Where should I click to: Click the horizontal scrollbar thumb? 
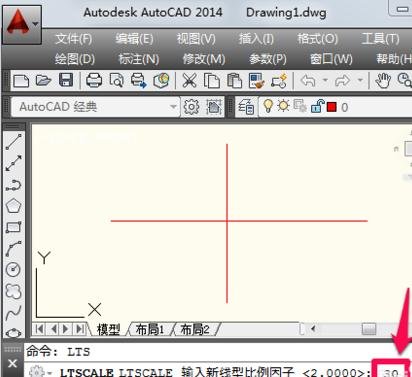pyautogui.click(x=369, y=329)
